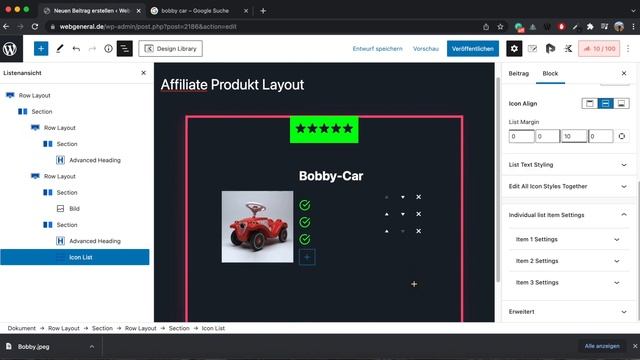Select the second Advanced Heading in the list view

(x=95, y=241)
